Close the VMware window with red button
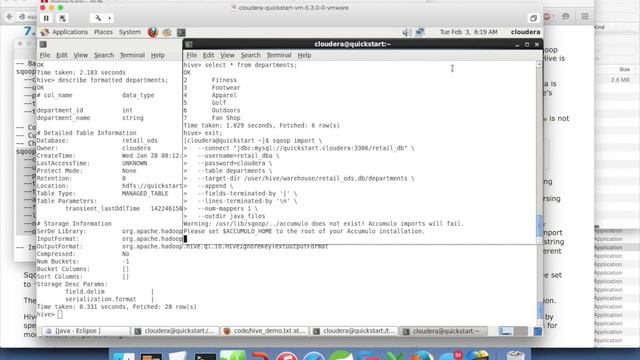640x360 pixels. click(43, 8)
